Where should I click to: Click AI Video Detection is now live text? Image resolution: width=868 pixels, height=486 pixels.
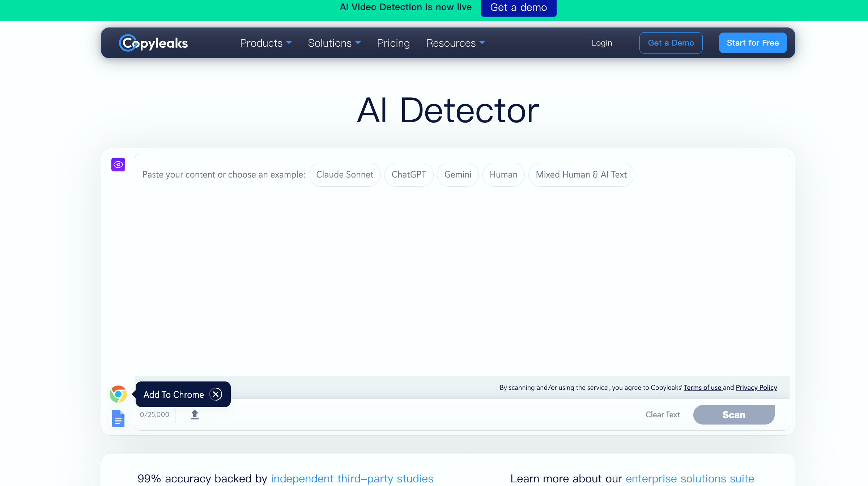(x=405, y=7)
